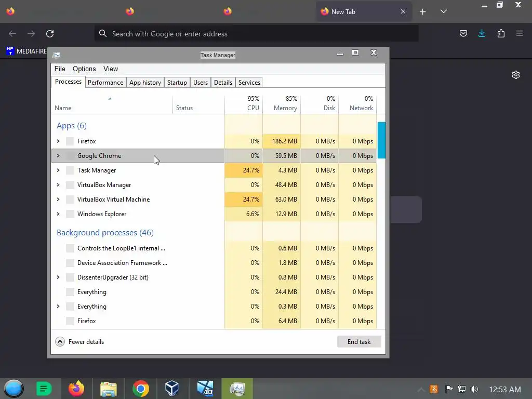
Task: Open the Firefox downloads panel
Action: pos(482,33)
